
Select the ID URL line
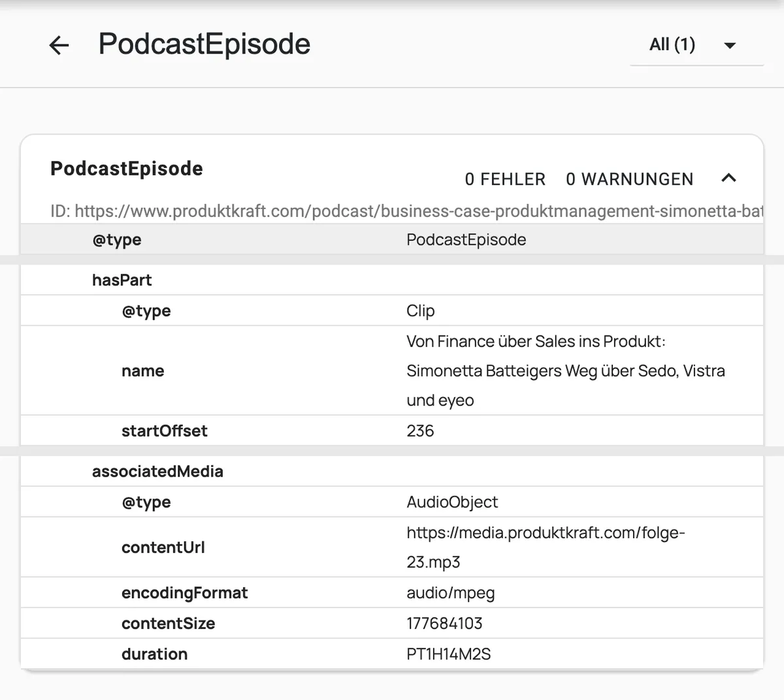(x=406, y=211)
